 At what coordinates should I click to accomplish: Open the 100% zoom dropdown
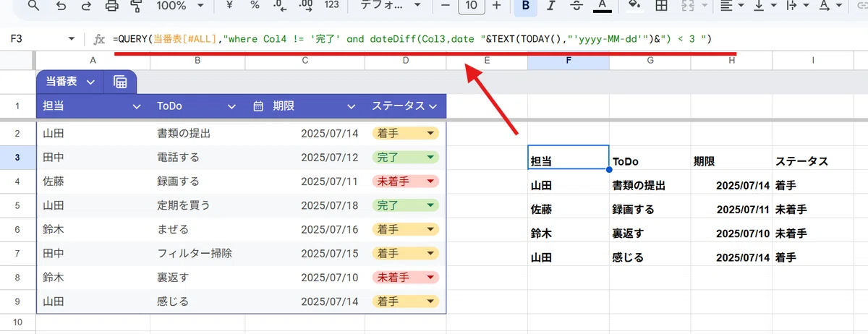179,6
